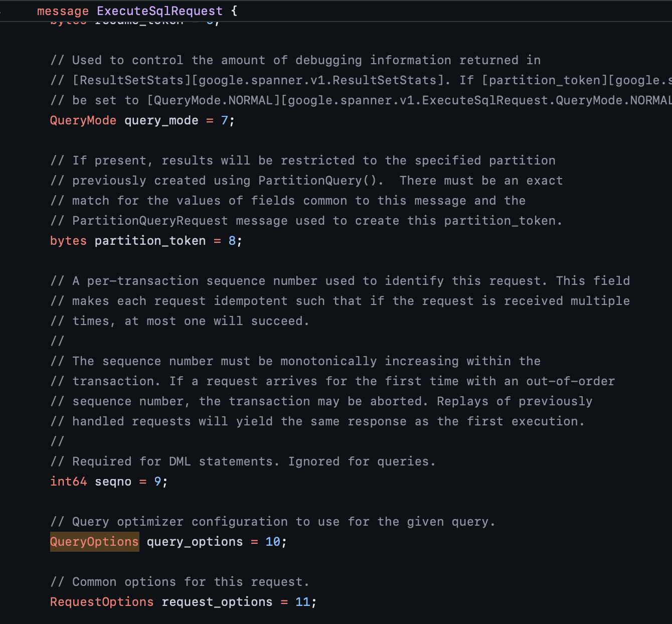Click the bytes keyword before partition_token
The width and height of the screenshot is (672, 624).
coord(69,241)
